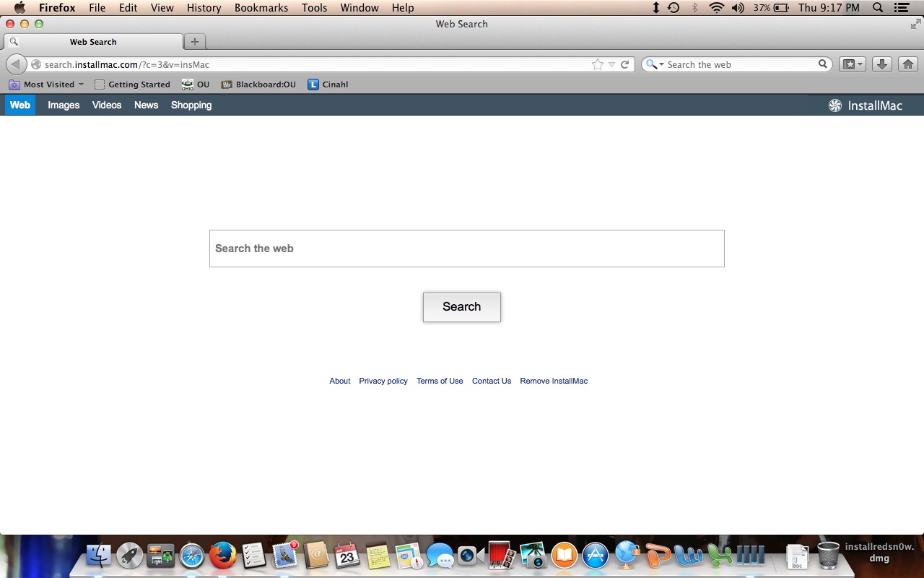Open the Contact Us link
Viewport: 924px width, 578px height.
(x=492, y=381)
